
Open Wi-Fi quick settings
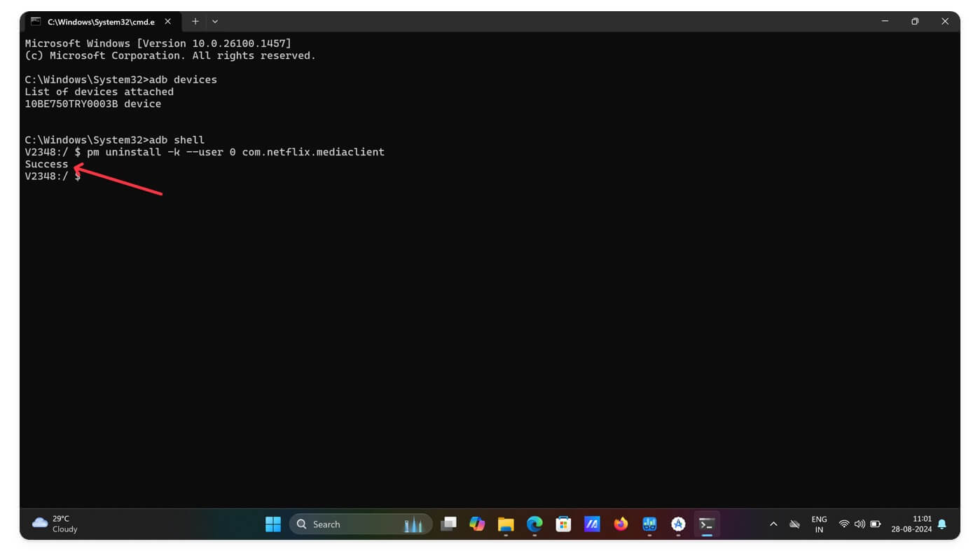844,524
